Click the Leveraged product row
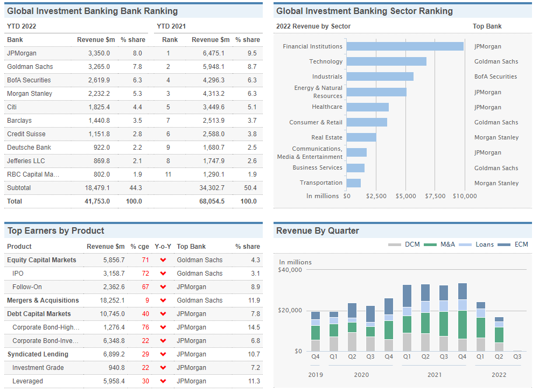 click(x=134, y=381)
